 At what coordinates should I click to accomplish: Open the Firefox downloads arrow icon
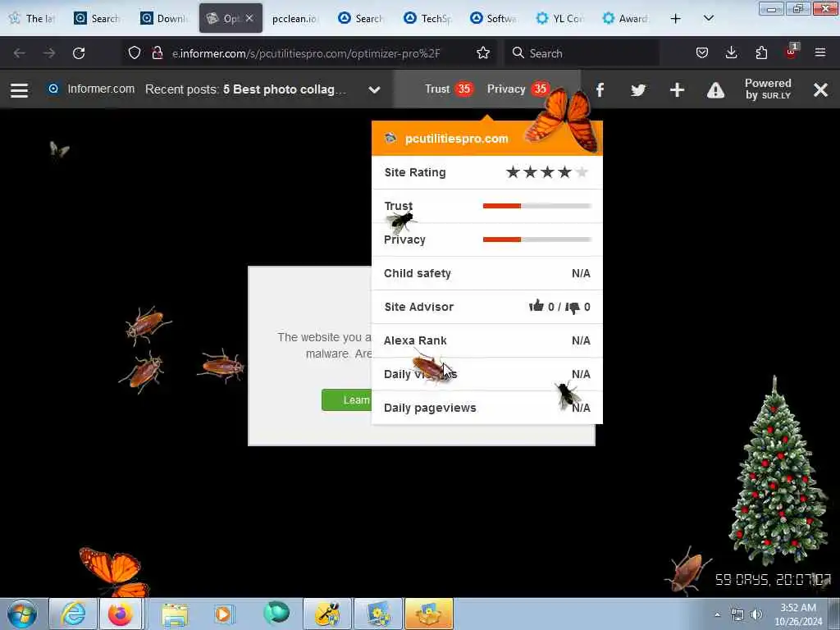click(x=731, y=52)
